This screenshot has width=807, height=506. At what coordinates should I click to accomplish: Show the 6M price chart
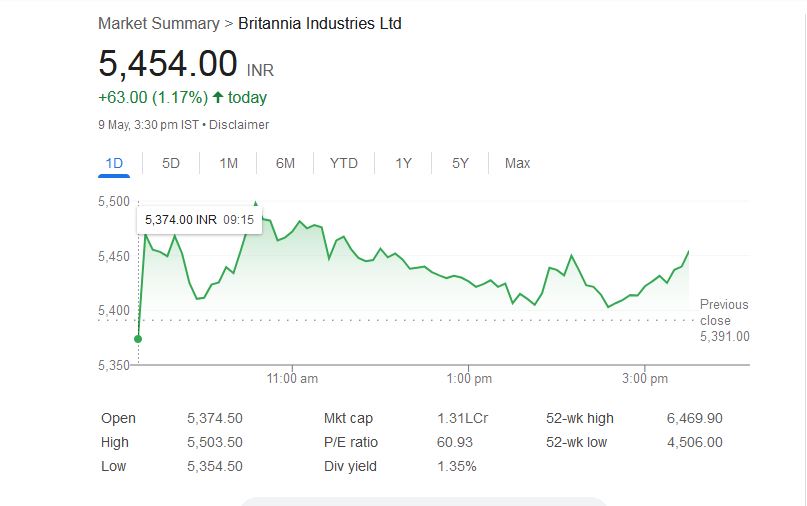(x=285, y=163)
